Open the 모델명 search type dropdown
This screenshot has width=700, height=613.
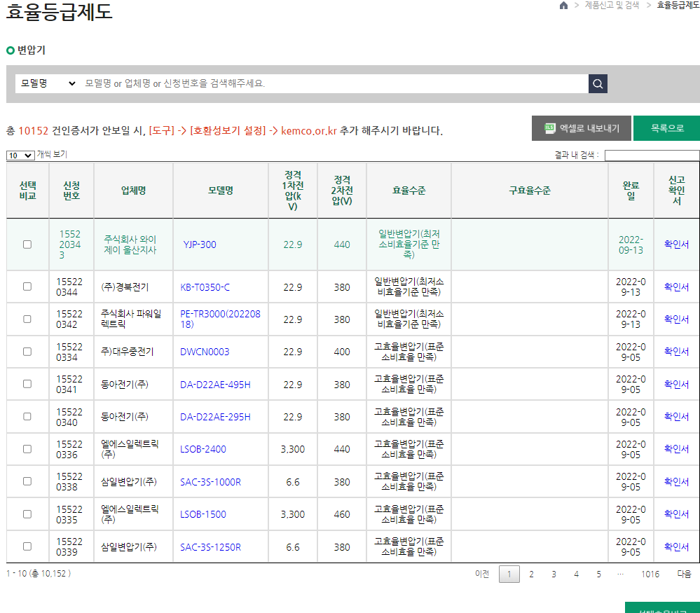46,83
